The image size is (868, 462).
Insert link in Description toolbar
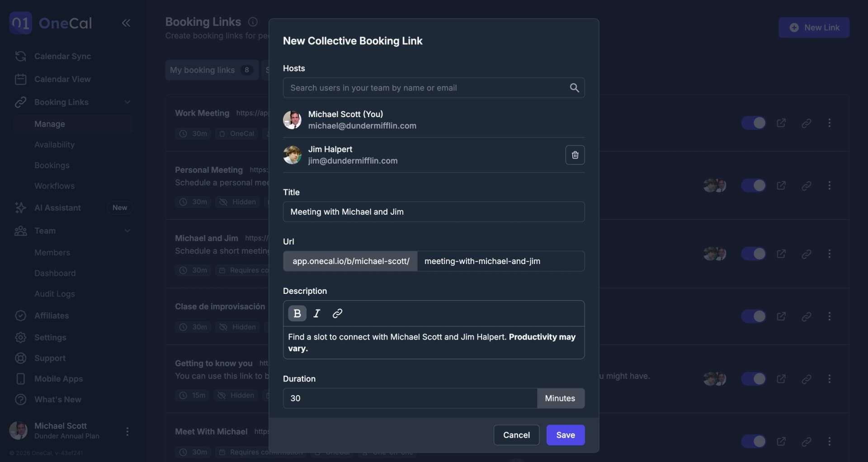(337, 313)
